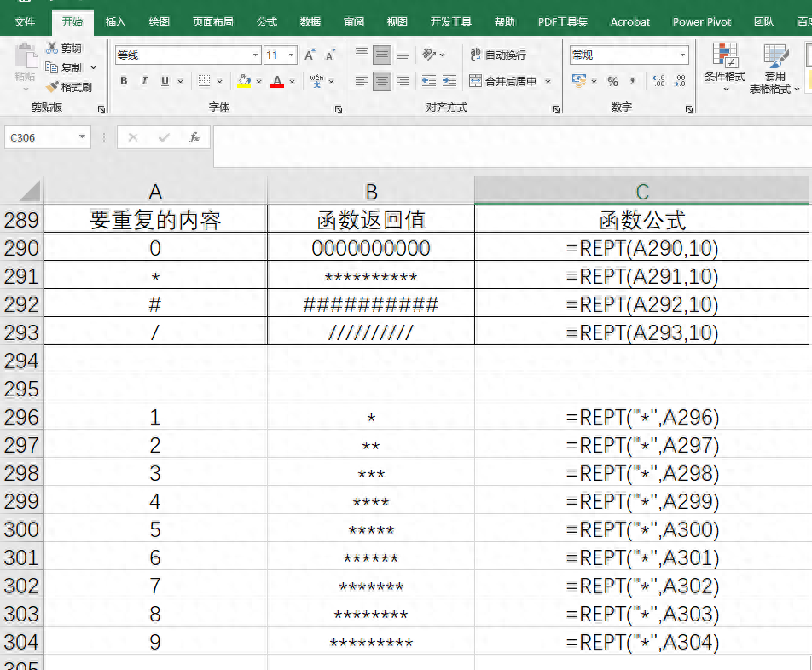Viewport: 812px width, 670px height.
Task: Apply yellow fill color bucket
Action: pyautogui.click(x=244, y=81)
